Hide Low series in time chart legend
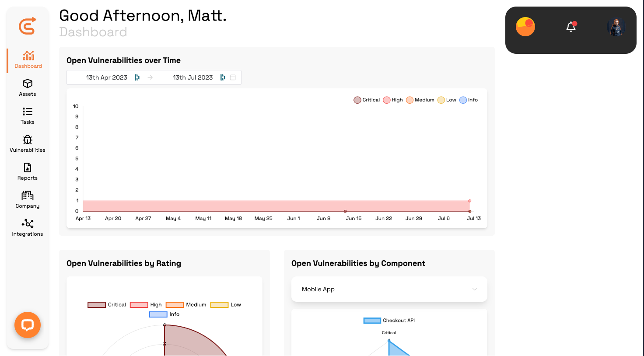The image size is (644, 356). point(441,100)
